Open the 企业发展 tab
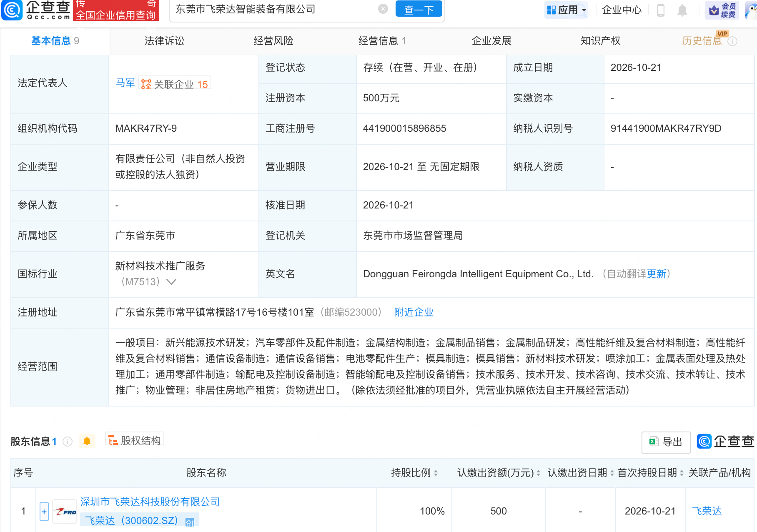 coord(491,41)
